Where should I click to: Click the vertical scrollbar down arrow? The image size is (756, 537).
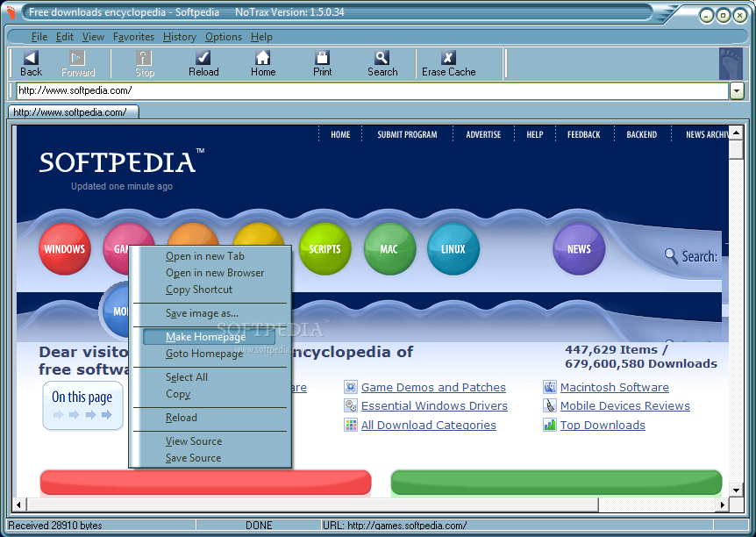pos(736,490)
